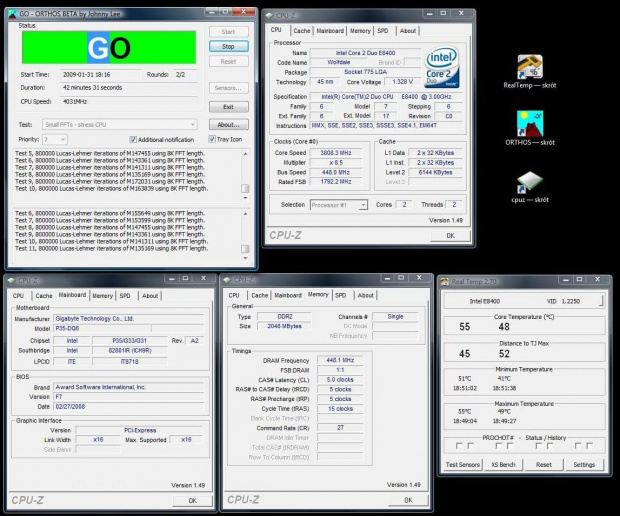
Task: Click the green GO status banner
Action: tap(109, 47)
